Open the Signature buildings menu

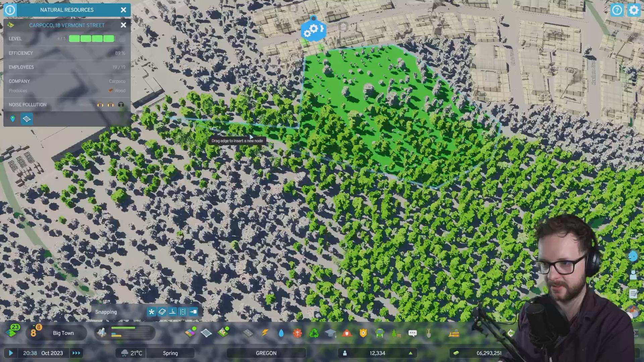click(223, 332)
